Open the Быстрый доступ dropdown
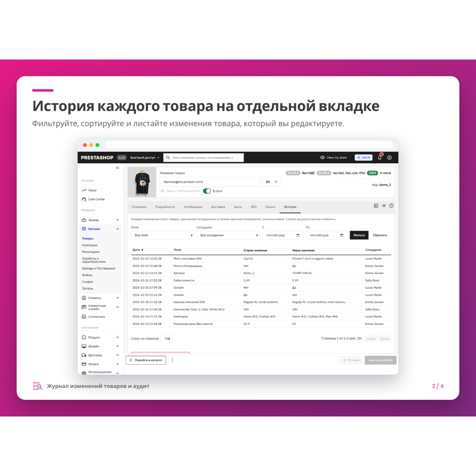Image resolution: width=476 pixels, height=476 pixels. click(x=145, y=158)
